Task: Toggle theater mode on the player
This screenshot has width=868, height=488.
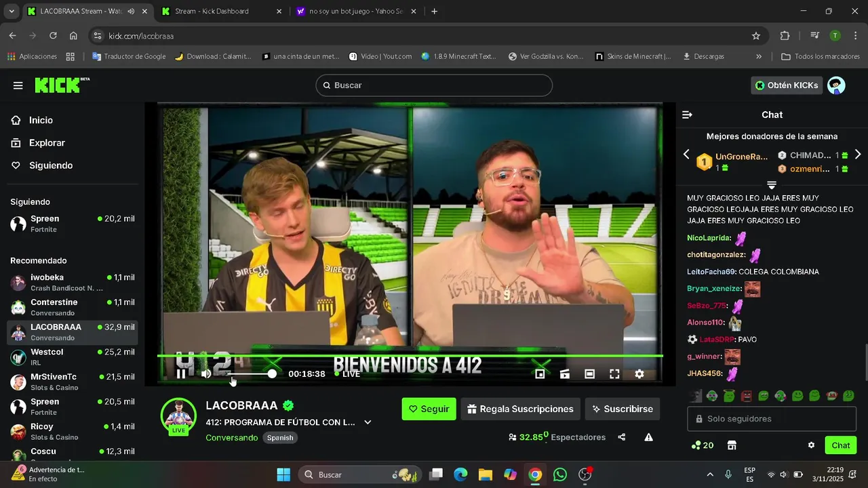Action: 590,374
